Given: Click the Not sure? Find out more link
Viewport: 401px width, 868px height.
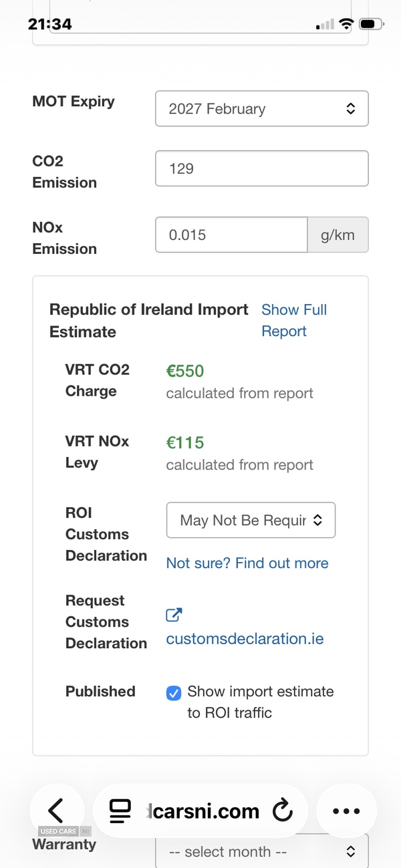Looking at the screenshot, I should point(247,563).
